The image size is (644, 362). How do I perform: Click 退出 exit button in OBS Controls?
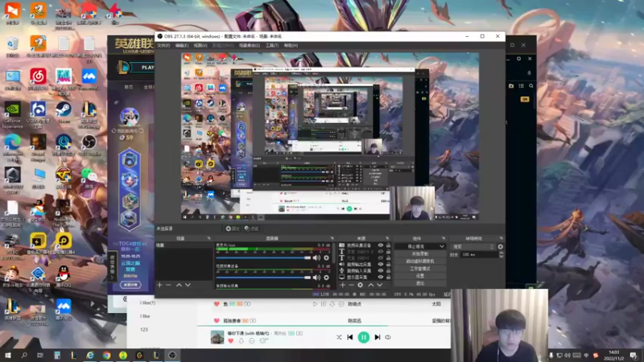pyautogui.click(x=419, y=283)
